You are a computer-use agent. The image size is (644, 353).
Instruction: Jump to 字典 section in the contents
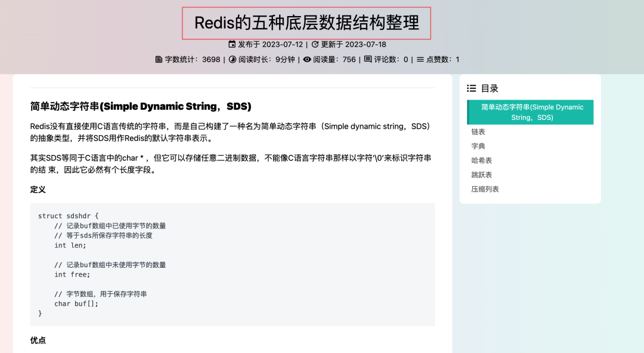(478, 146)
